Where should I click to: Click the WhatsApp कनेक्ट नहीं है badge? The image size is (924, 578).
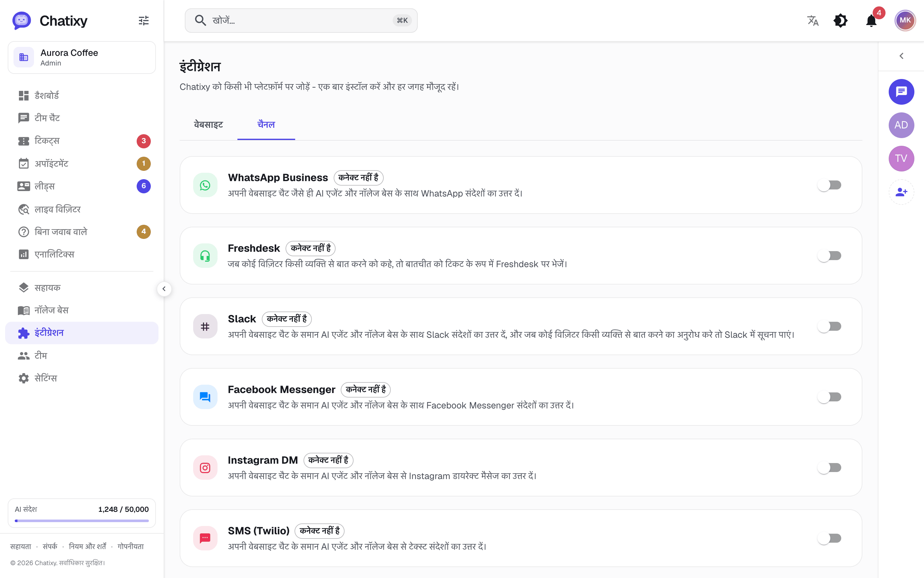pyautogui.click(x=358, y=178)
